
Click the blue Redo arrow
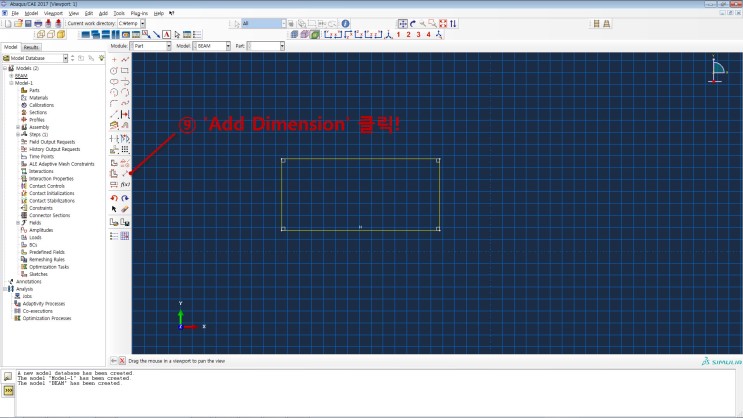[125, 198]
